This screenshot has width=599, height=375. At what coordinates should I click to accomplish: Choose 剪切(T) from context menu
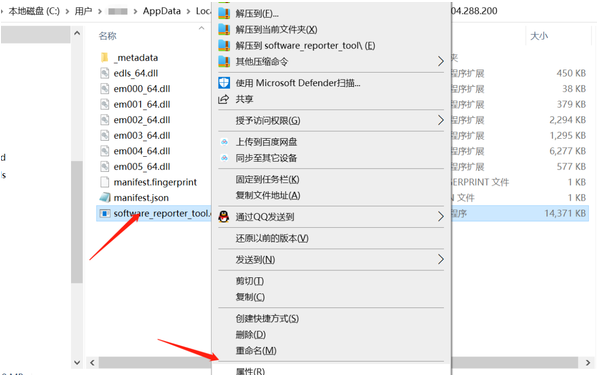pyautogui.click(x=250, y=281)
